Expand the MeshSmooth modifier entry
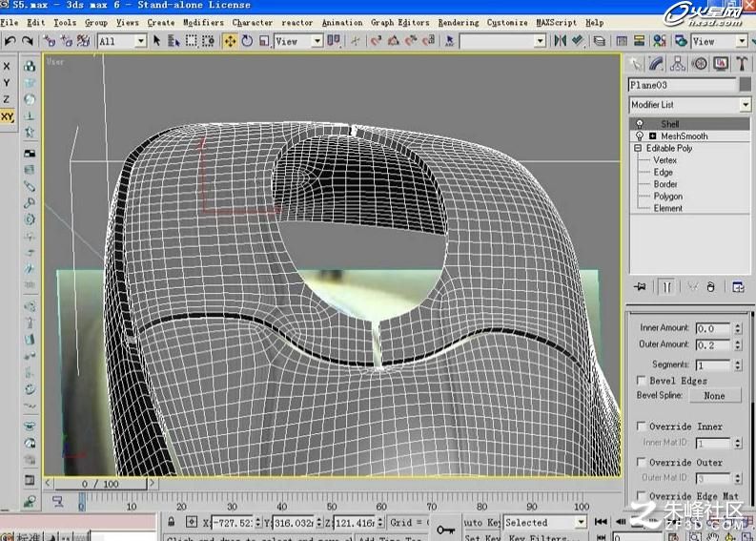The height and width of the screenshot is (541, 756). coord(652,136)
